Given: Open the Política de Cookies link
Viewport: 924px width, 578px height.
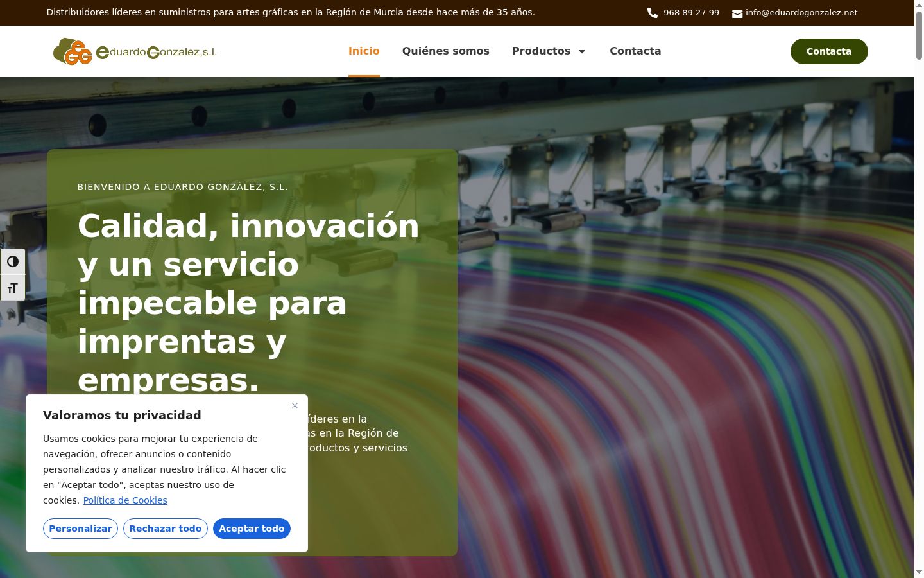Looking at the screenshot, I should (x=125, y=500).
